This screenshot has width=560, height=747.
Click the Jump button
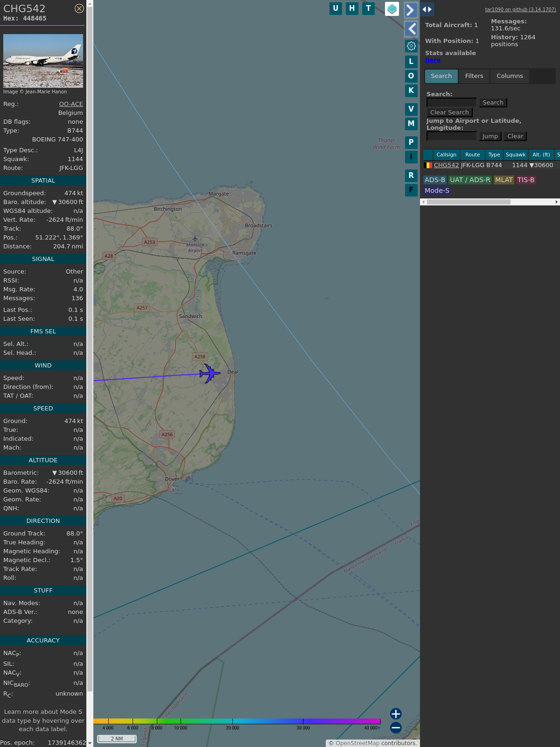click(x=490, y=136)
